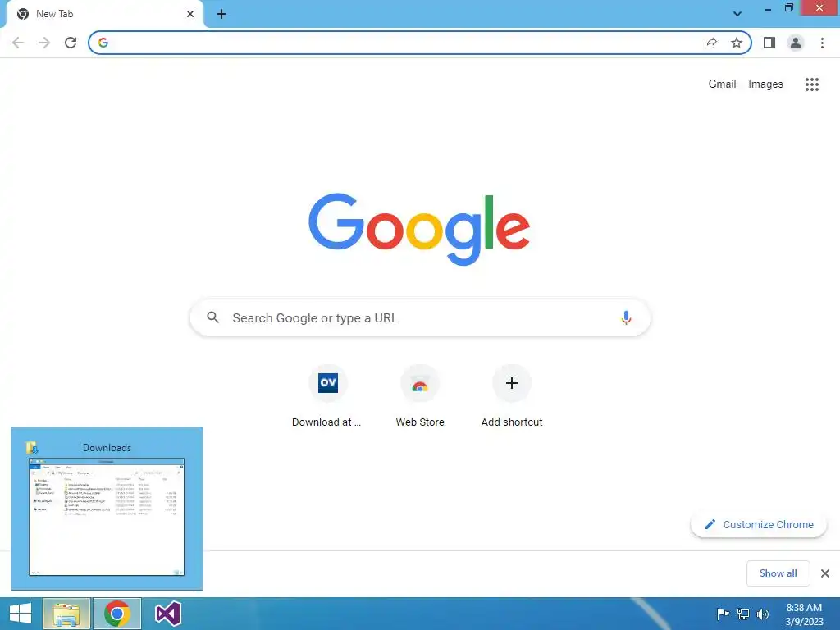Click Customize Chrome button
Viewport: 840px width, 630px height.
(x=759, y=524)
